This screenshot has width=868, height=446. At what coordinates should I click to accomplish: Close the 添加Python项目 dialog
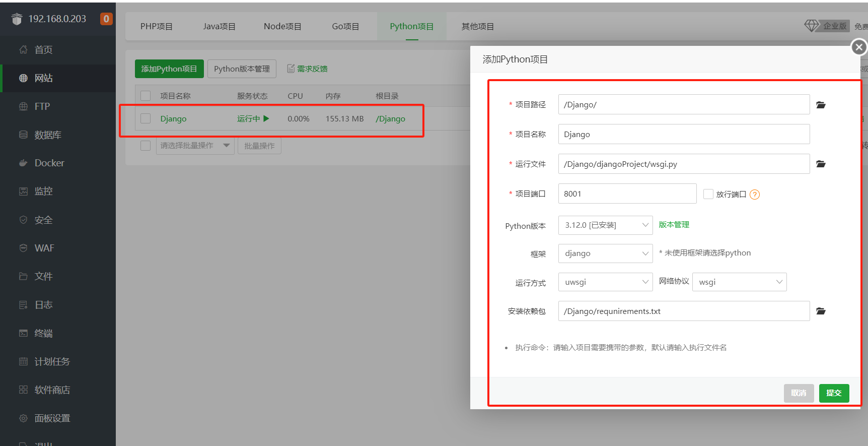pos(859,47)
